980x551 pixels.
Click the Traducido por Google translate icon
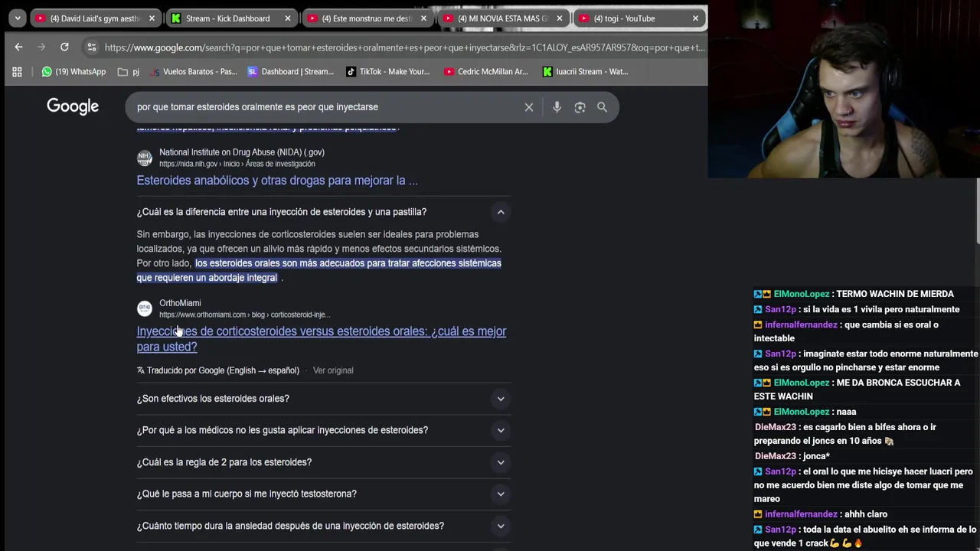tap(141, 370)
